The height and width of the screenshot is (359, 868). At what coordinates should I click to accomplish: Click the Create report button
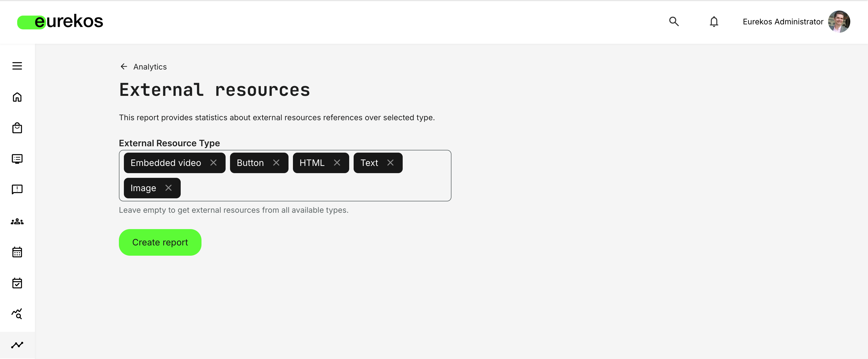(x=160, y=242)
